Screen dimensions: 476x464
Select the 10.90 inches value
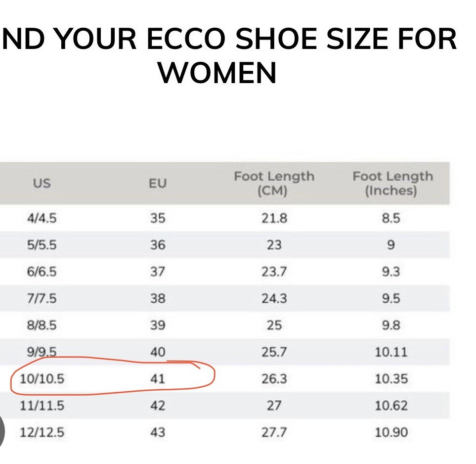[x=391, y=432]
